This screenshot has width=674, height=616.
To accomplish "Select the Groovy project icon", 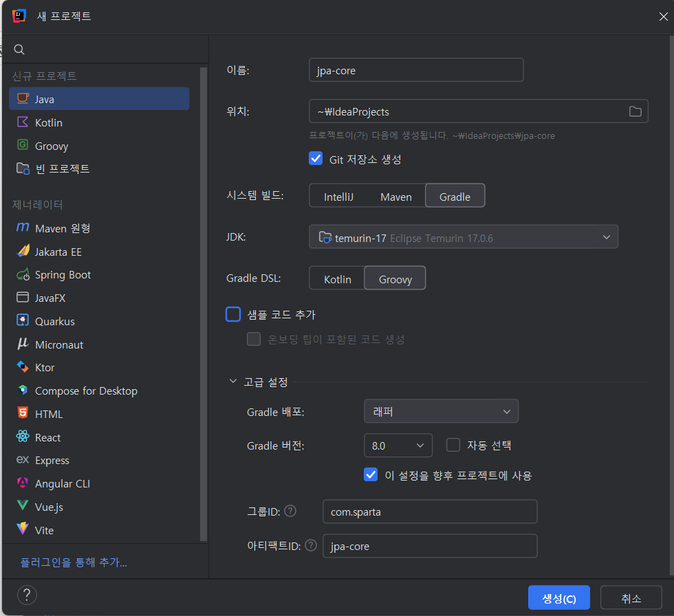I will [x=23, y=145].
